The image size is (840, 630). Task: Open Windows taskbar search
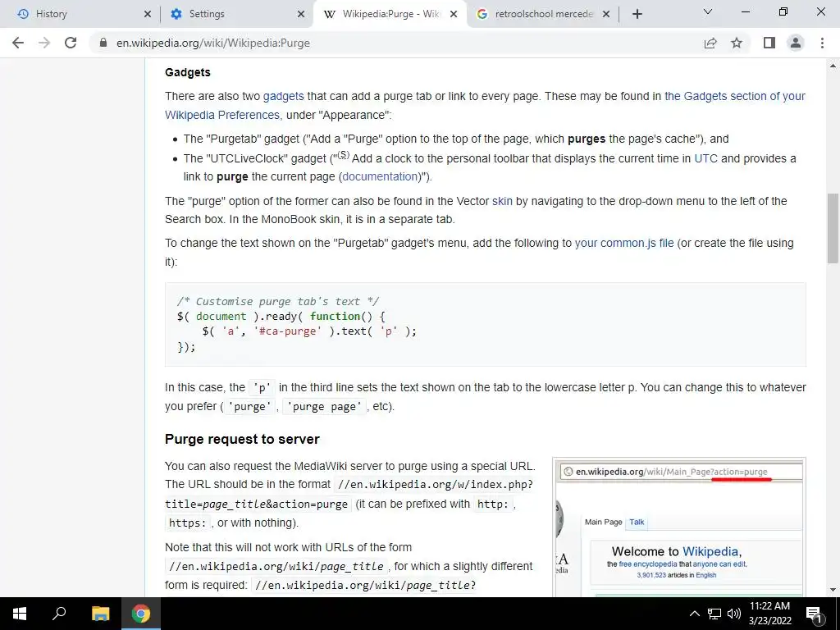(59, 614)
